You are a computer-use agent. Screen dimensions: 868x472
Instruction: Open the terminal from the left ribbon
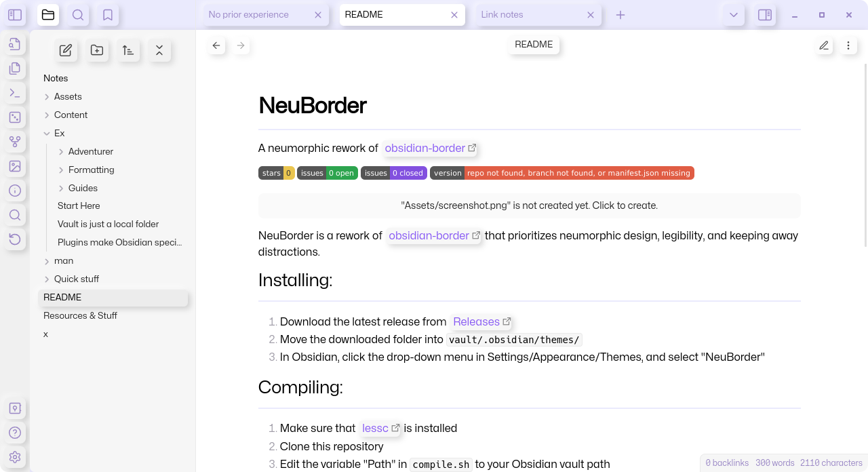coord(15,93)
